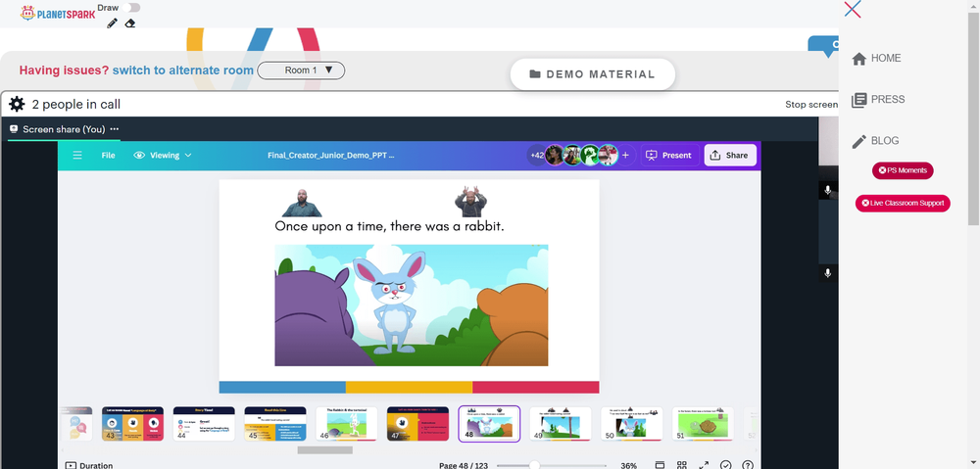Click the blue chat bubble search icon
The height and width of the screenshot is (469, 980).
click(x=825, y=45)
